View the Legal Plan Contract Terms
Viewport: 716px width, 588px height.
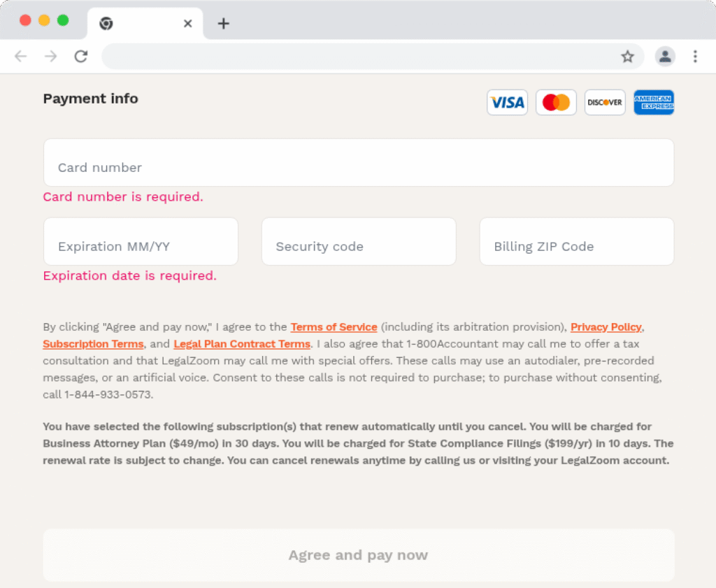[241, 343]
